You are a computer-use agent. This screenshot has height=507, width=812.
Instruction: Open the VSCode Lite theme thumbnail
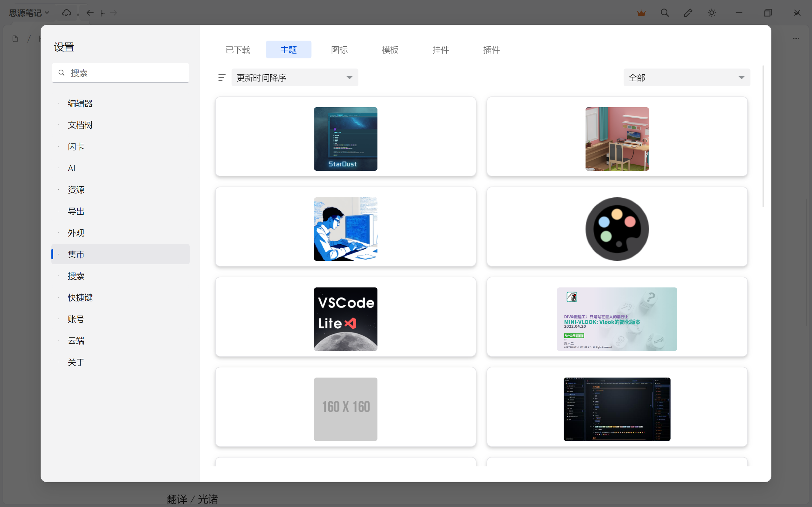(345, 319)
